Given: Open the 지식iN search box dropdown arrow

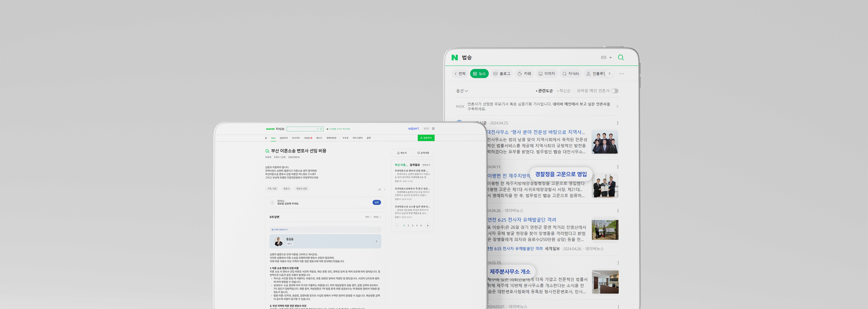Looking at the screenshot, I should click(x=317, y=129).
